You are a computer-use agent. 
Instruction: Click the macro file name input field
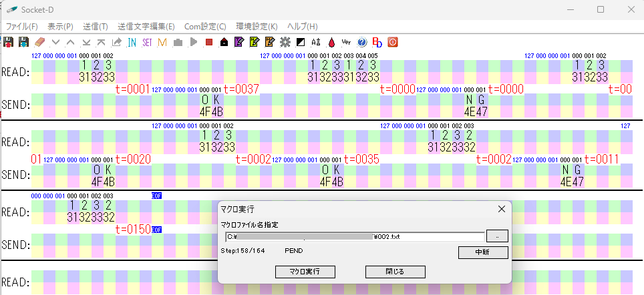(354, 236)
